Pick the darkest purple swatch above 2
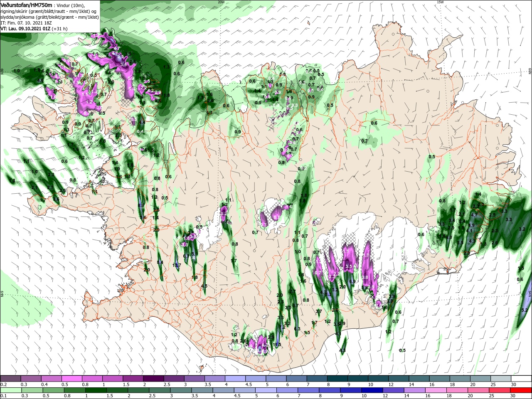Viewport: 532px width, 399px height. (x=153, y=378)
